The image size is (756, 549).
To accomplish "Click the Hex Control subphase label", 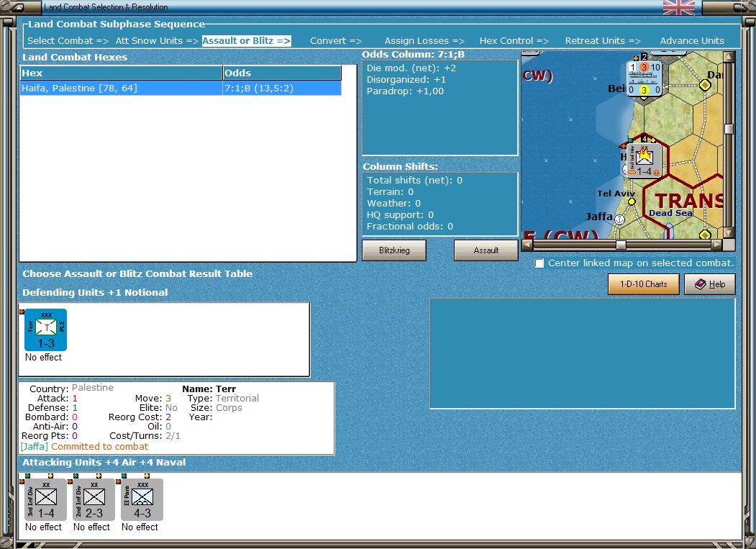I will (514, 41).
